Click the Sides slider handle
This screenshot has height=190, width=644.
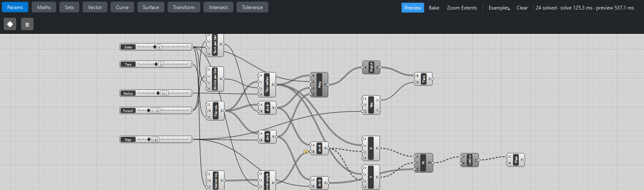click(x=155, y=47)
